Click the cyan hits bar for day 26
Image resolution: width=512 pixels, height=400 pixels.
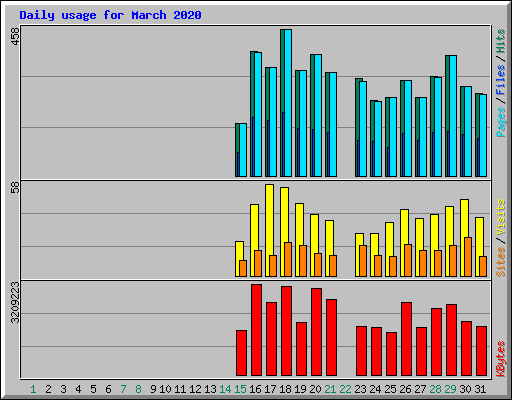(x=408, y=128)
